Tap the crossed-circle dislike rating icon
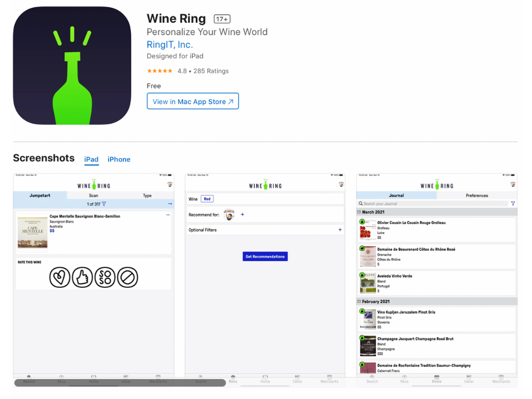Screen dimensions: 532x399 point(128,277)
